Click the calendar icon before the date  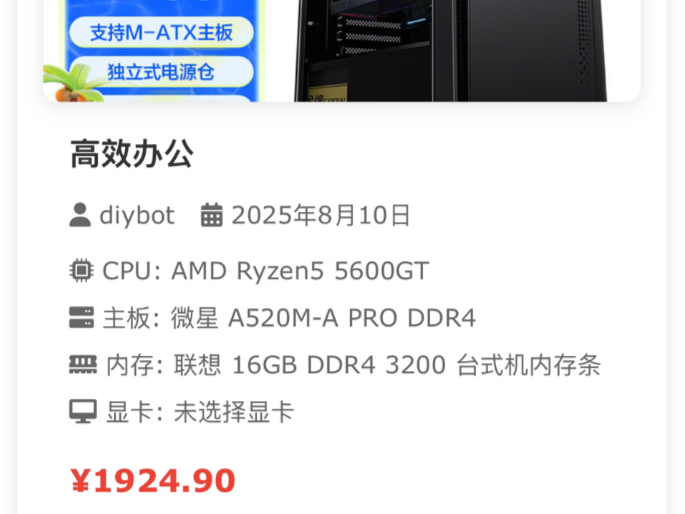click(x=211, y=215)
